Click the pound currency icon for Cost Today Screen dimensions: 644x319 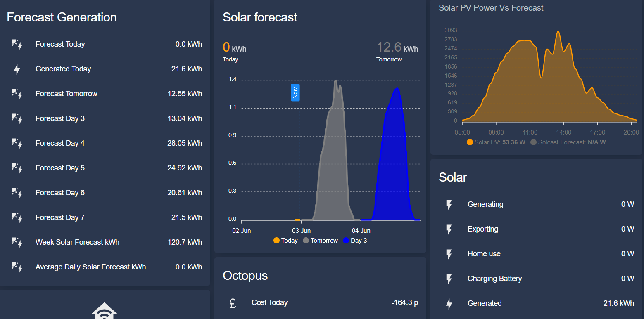pyautogui.click(x=233, y=303)
